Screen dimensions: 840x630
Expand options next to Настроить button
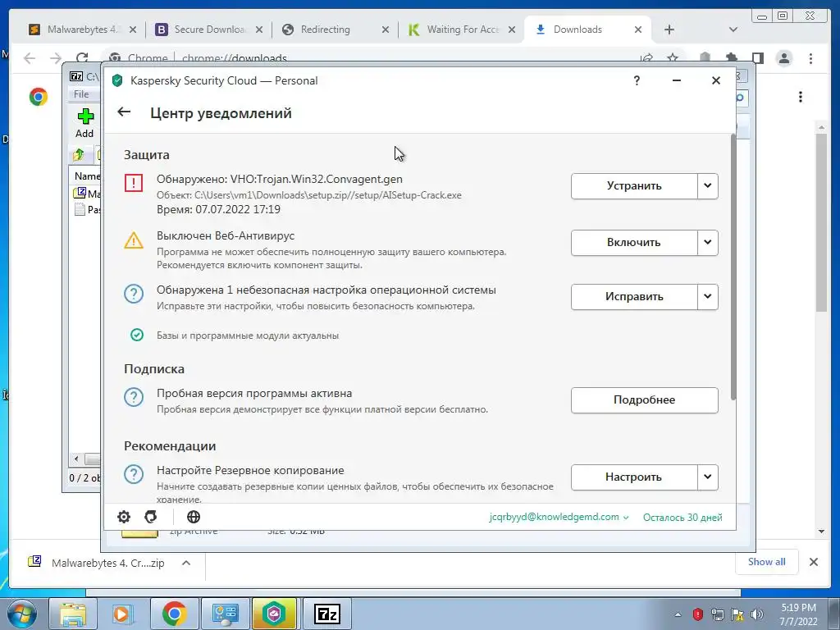tap(708, 477)
